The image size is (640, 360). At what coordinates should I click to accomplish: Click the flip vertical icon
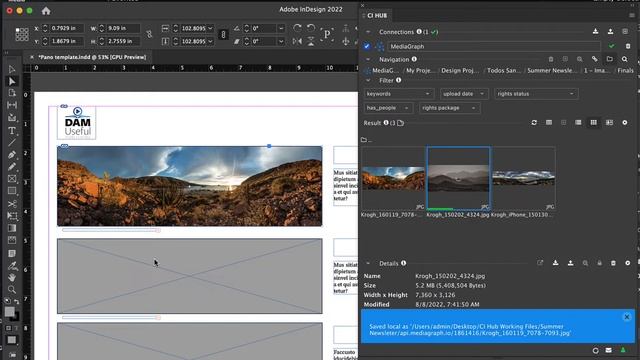(311, 41)
